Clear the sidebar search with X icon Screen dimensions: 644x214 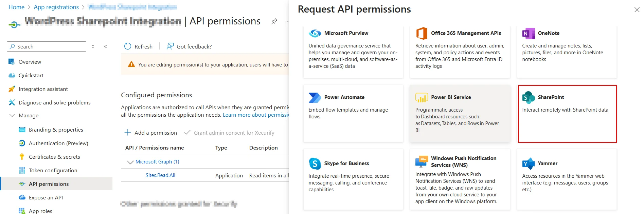(93, 46)
